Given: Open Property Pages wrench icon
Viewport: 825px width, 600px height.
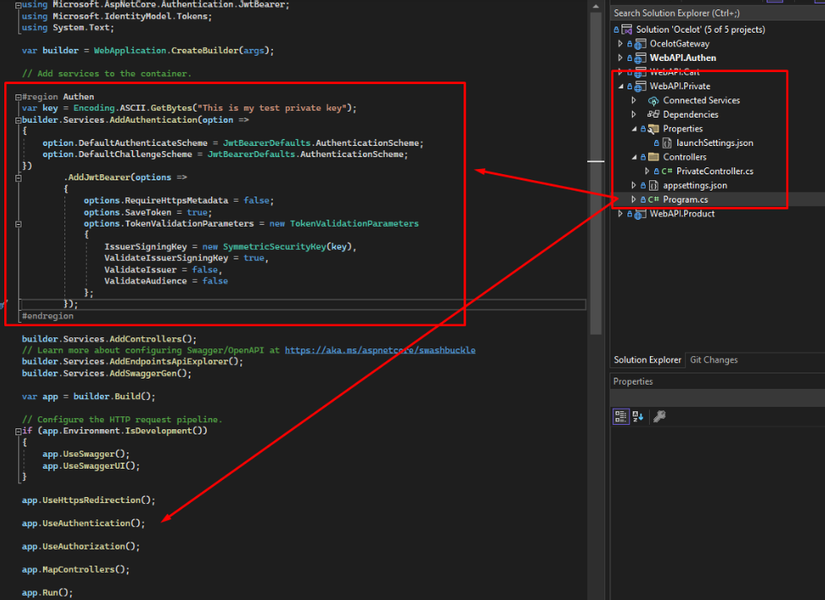Looking at the screenshot, I should click(659, 416).
